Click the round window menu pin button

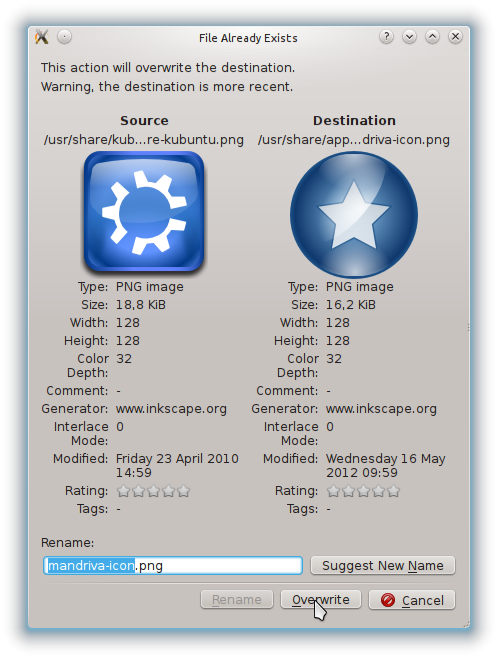pyautogui.click(x=64, y=37)
